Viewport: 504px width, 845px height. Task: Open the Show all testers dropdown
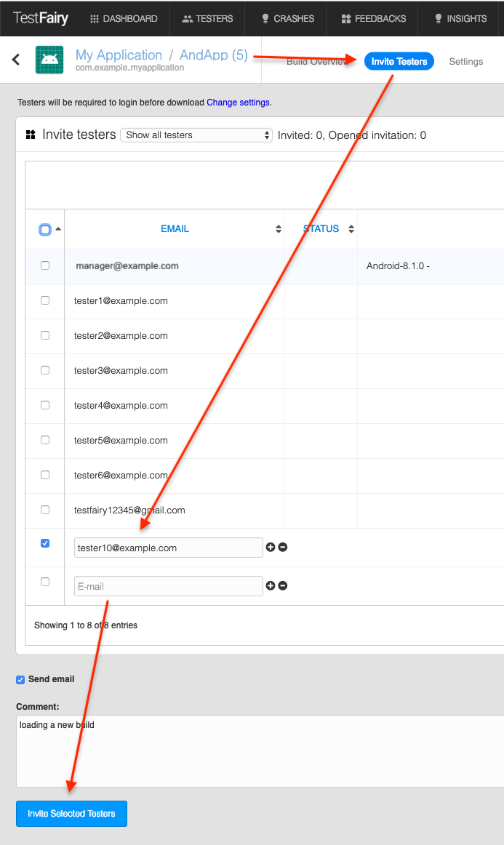[196, 135]
